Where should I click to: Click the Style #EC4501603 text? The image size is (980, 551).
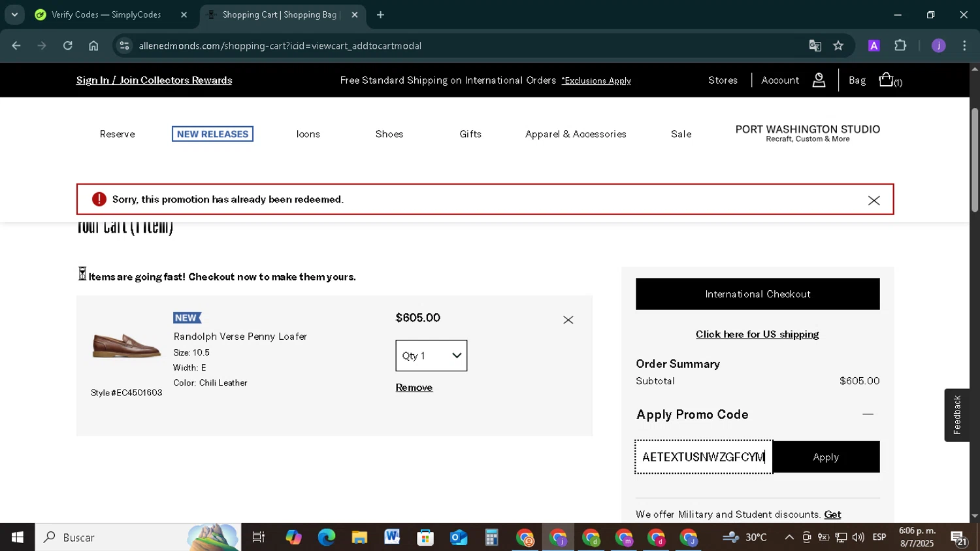(126, 393)
